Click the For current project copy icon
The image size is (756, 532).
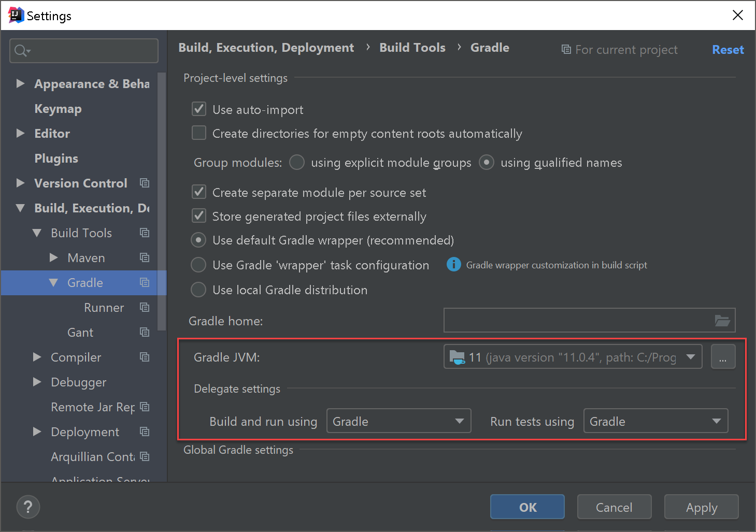click(566, 50)
